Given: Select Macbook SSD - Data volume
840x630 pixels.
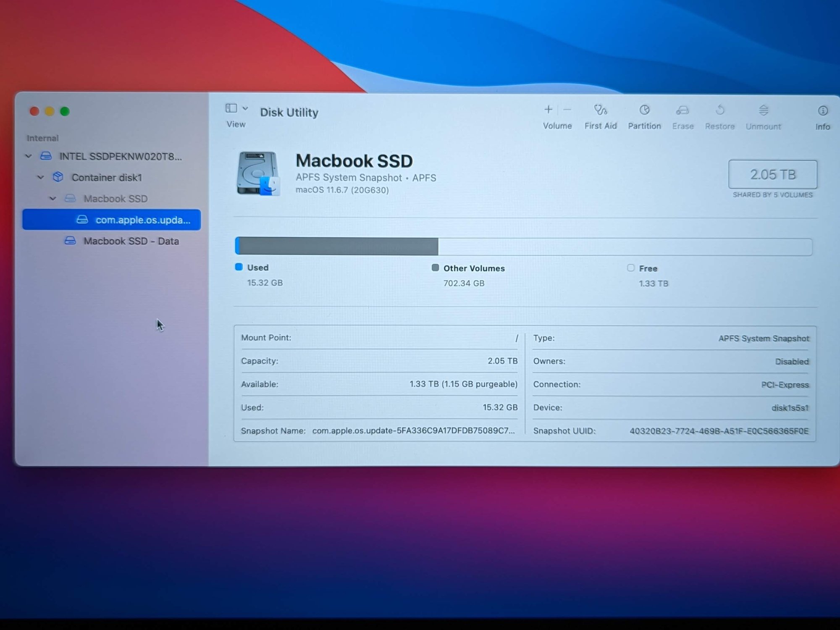Looking at the screenshot, I should 131,241.
